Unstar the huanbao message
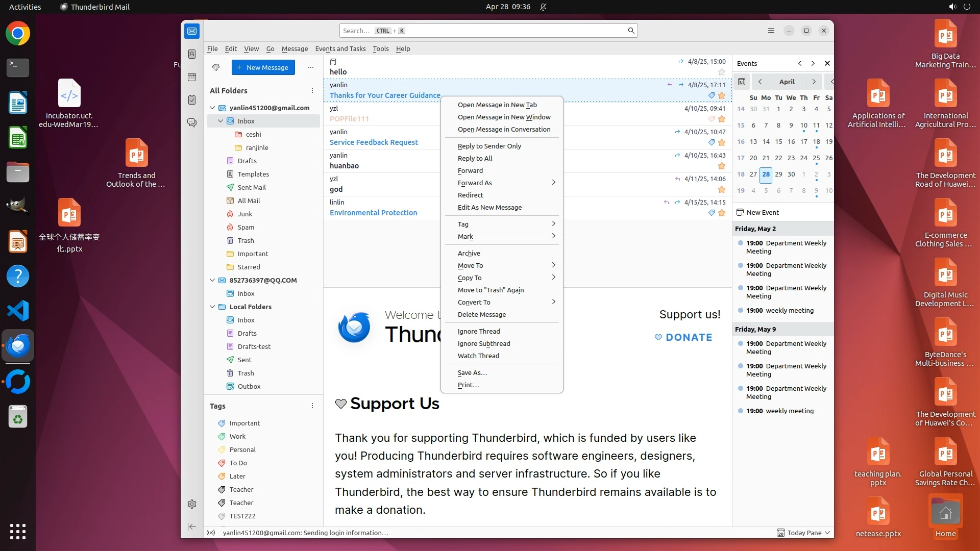 click(721, 166)
